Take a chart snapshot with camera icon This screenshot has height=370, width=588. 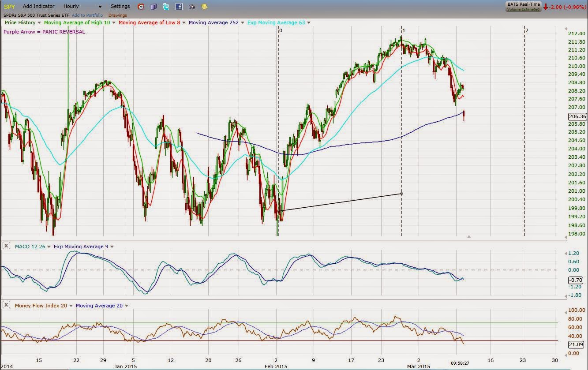(191, 7)
